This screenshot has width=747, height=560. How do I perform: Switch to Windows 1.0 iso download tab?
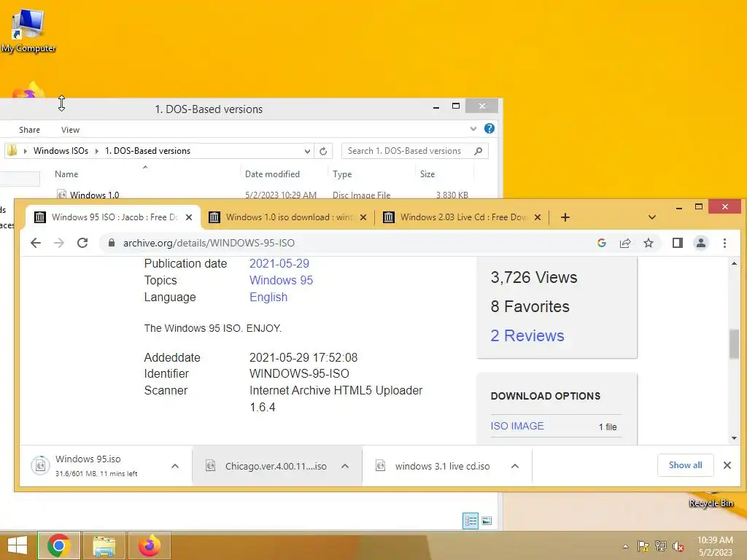point(287,217)
